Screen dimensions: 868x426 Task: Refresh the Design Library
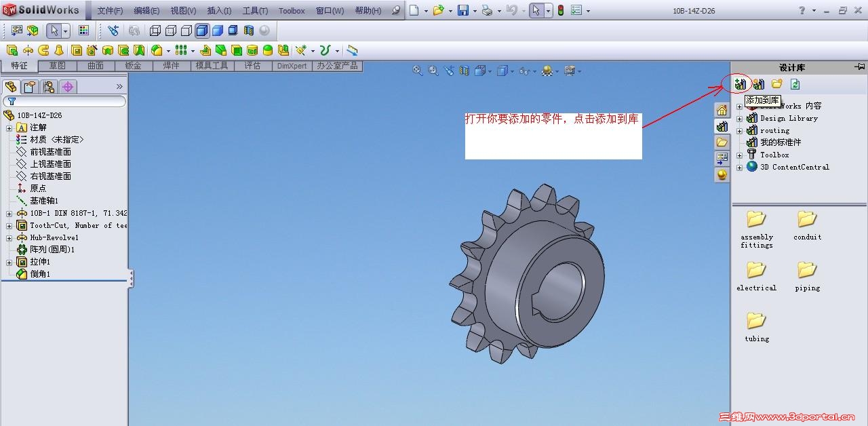pyautogui.click(x=795, y=84)
